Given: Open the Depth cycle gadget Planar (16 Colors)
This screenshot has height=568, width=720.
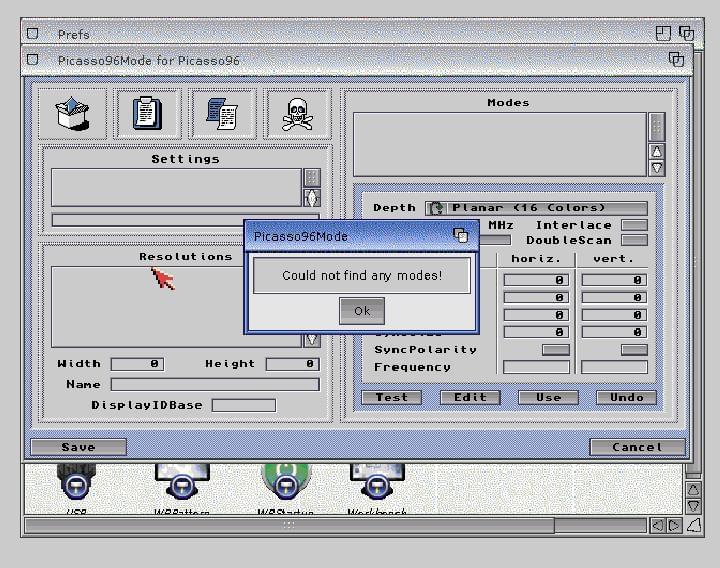Looking at the screenshot, I should coord(536,208).
